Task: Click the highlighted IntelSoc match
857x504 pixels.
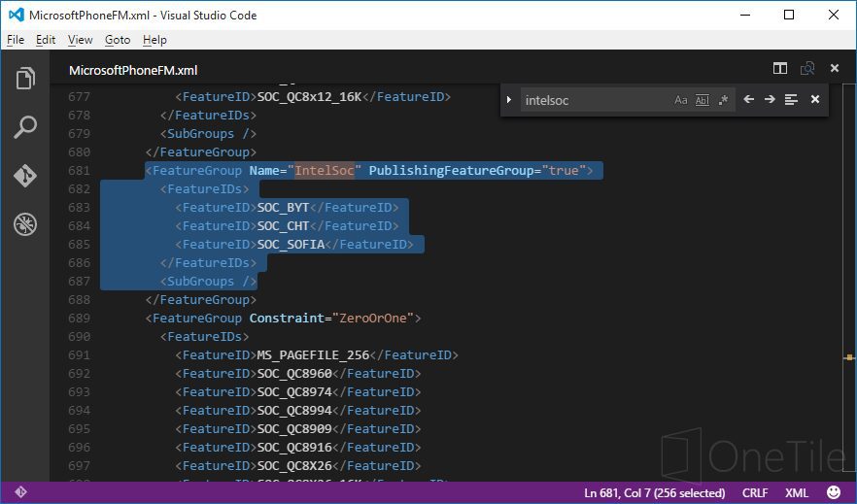Action: click(325, 170)
